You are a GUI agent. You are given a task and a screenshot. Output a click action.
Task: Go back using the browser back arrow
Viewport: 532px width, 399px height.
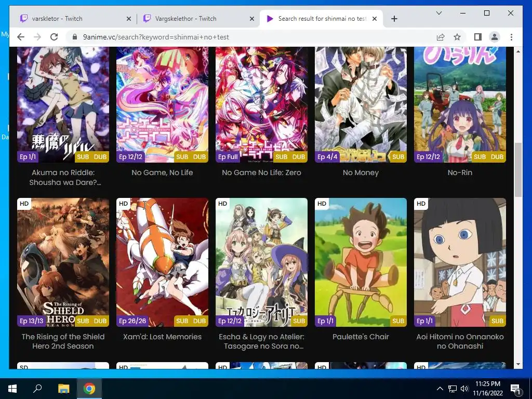click(21, 37)
